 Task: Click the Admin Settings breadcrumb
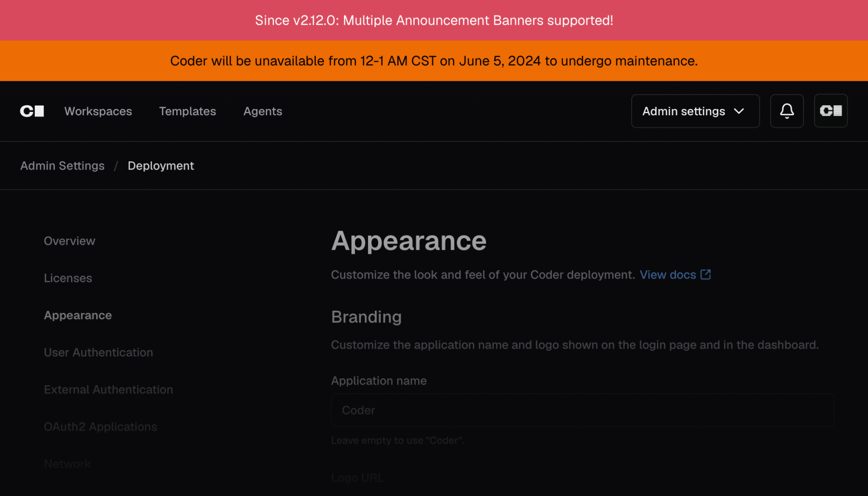(x=62, y=166)
